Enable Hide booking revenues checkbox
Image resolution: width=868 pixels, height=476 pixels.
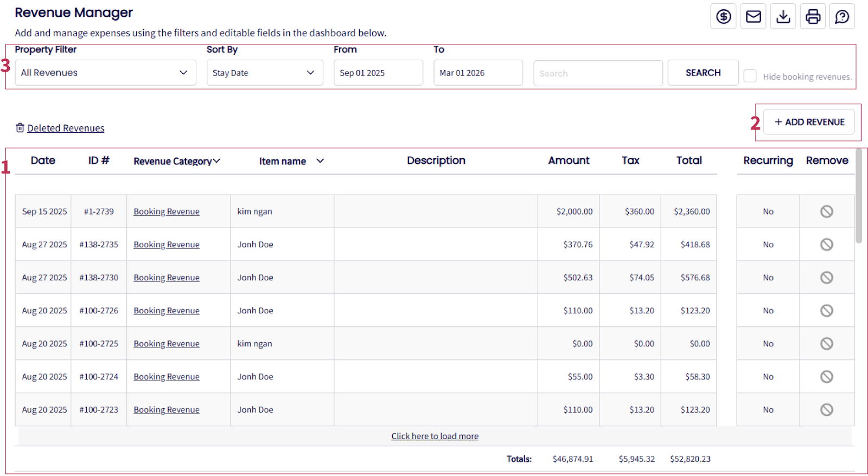(750, 76)
